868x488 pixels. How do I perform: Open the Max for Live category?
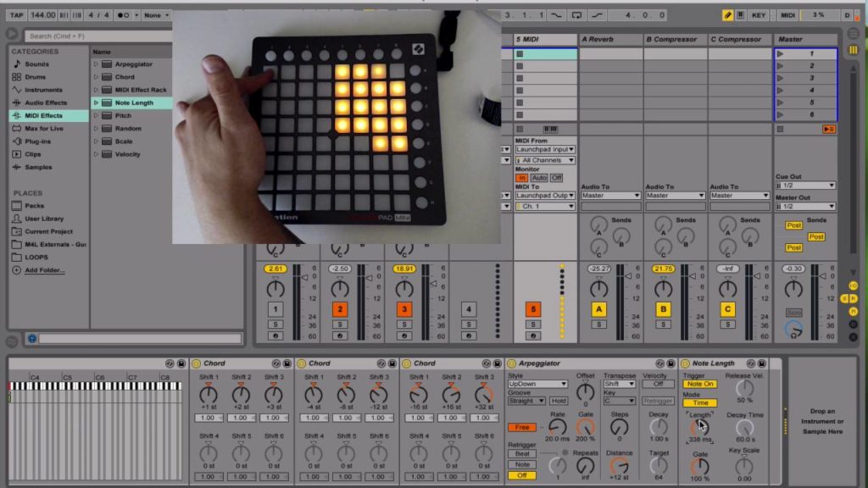(x=44, y=129)
